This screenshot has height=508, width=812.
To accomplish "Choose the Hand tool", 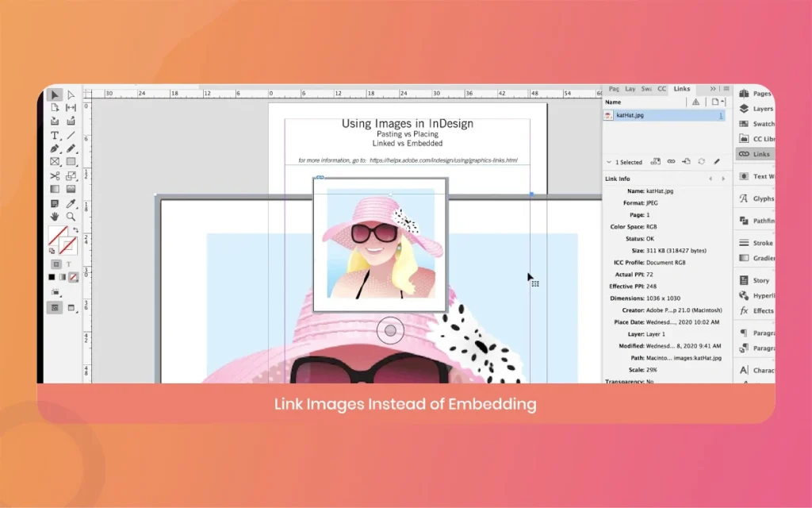I will pyautogui.click(x=55, y=216).
